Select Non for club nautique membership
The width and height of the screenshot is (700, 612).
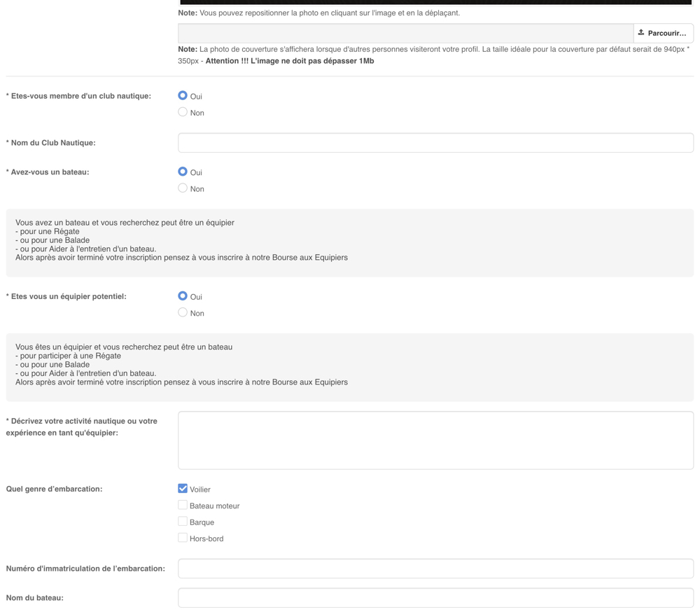point(183,112)
